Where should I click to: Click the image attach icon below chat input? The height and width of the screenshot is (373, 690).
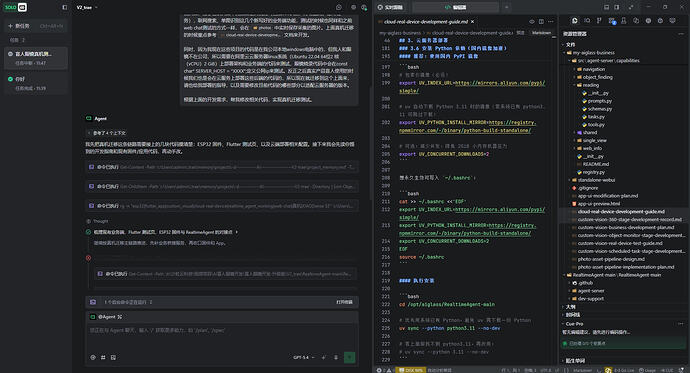click(x=113, y=358)
